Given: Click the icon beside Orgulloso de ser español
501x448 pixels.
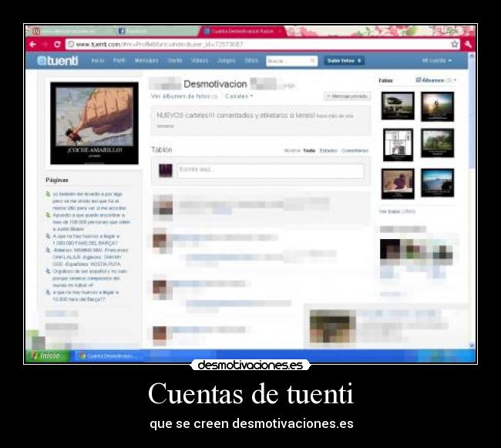Looking at the screenshot, I should click(48, 271).
